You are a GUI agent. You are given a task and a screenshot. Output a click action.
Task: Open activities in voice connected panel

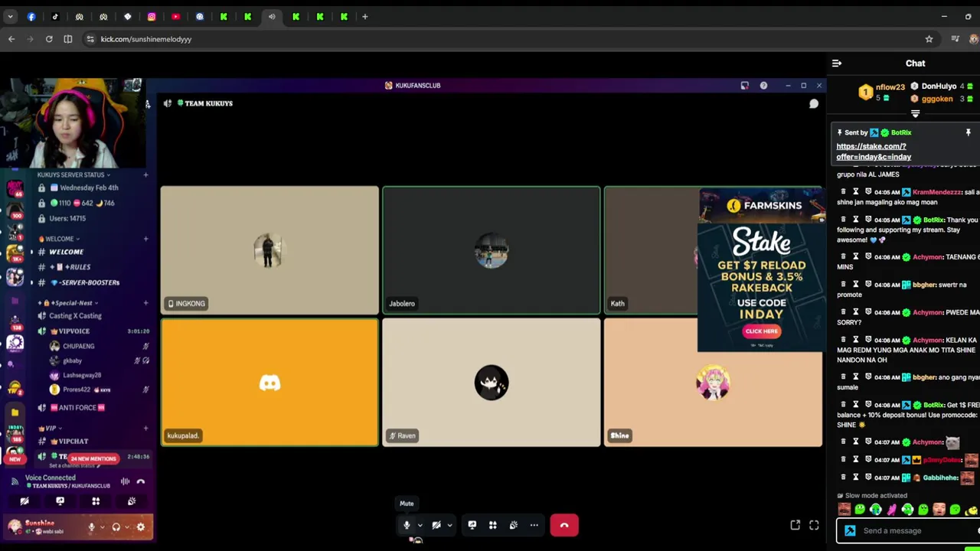point(96,501)
